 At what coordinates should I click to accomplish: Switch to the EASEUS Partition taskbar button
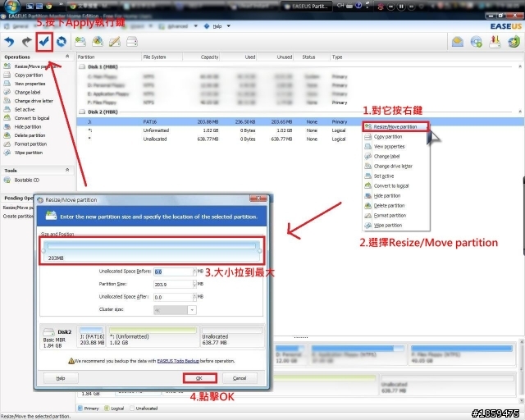point(307,6)
